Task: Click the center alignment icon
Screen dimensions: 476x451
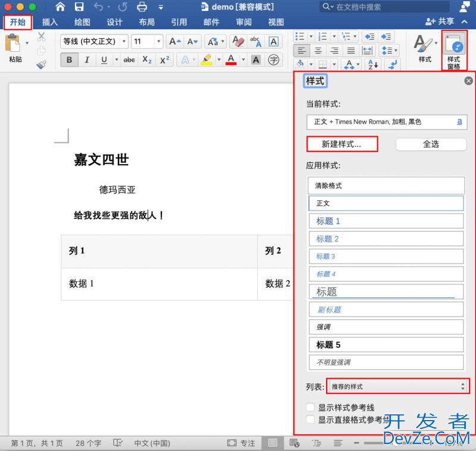Action: pos(319,51)
